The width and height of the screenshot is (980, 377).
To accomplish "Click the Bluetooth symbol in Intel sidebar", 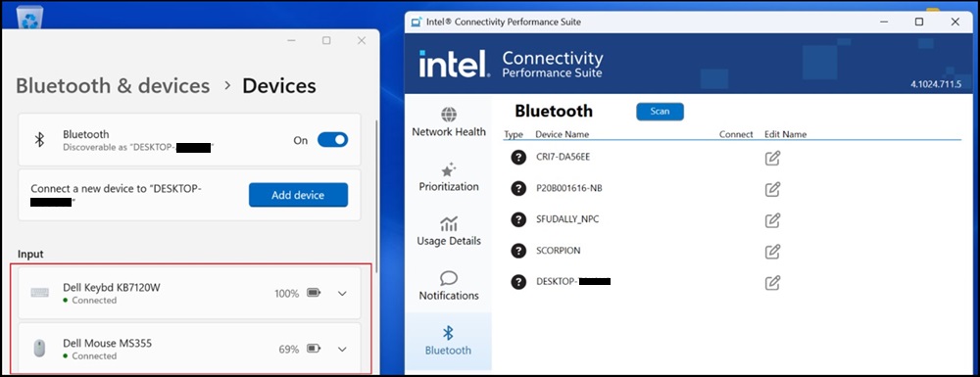I will pyautogui.click(x=448, y=333).
